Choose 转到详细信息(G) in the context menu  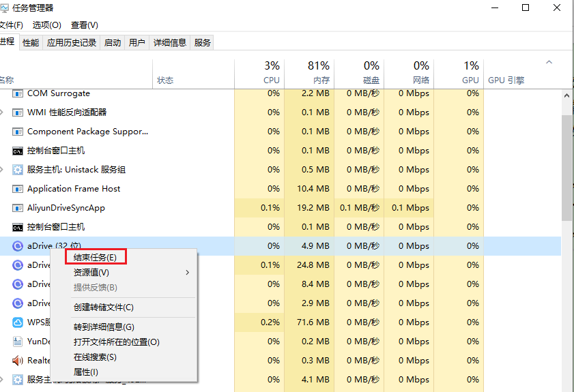click(124, 327)
